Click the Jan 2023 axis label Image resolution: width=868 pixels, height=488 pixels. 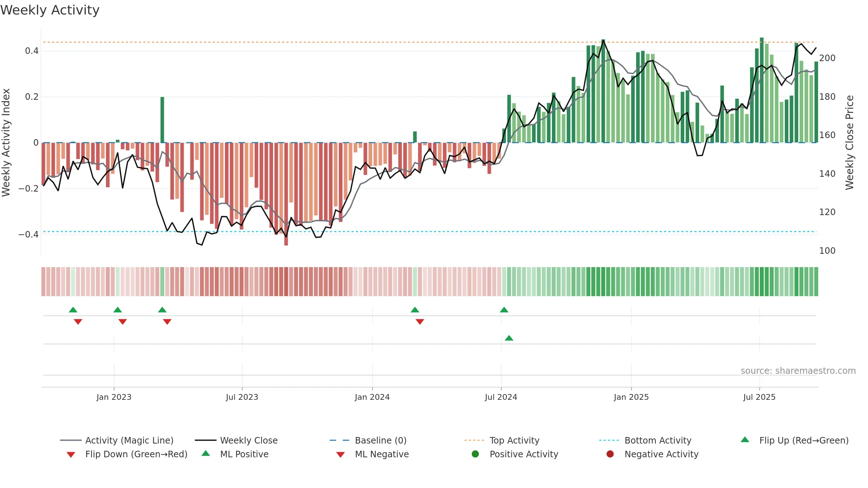coord(114,397)
